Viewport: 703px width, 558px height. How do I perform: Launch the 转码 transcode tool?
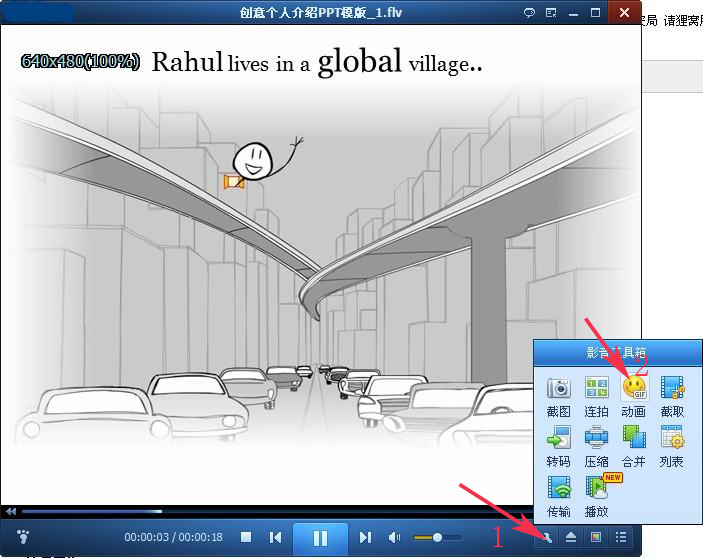(558, 439)
